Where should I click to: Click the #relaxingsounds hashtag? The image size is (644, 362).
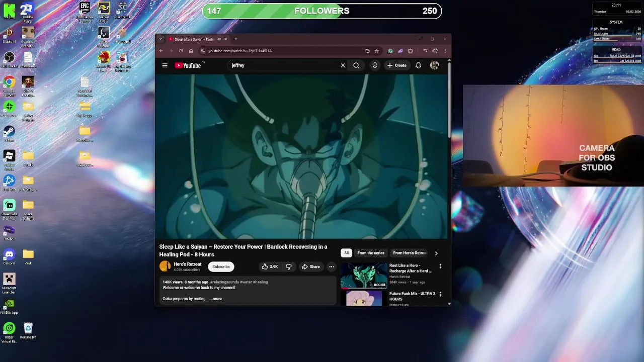(224, 282)
